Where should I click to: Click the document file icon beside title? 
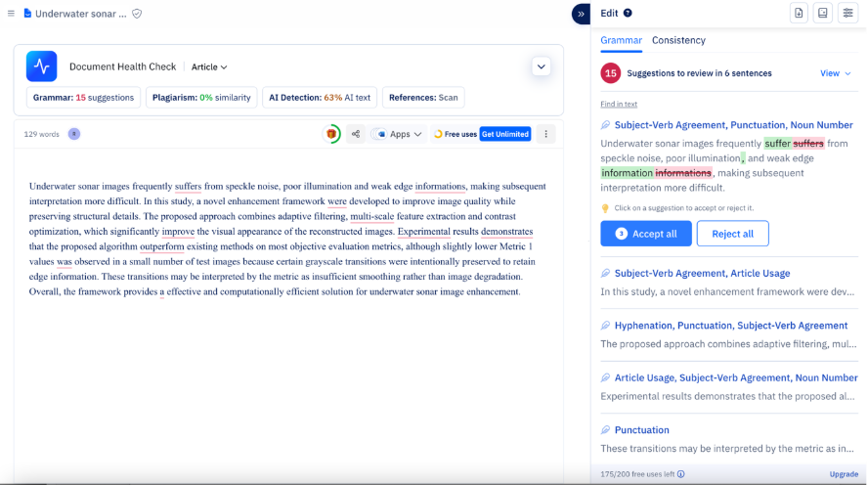tap(27, 14)
